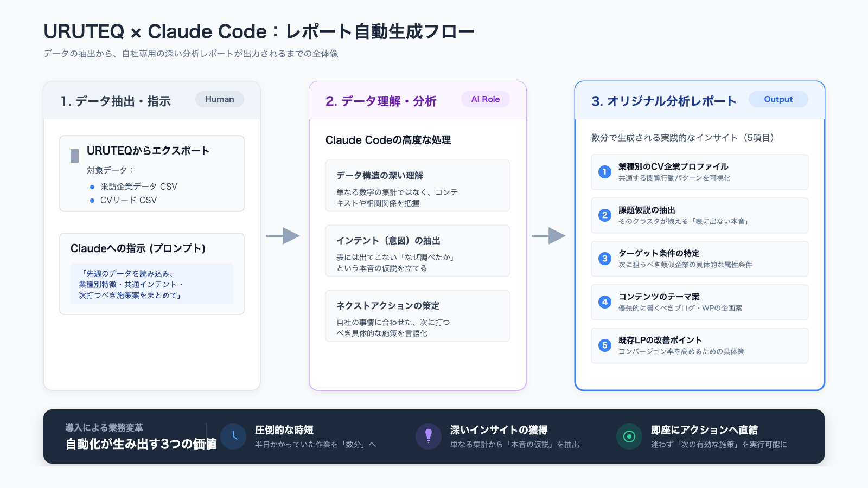This screenshot has height=488, width=868.
Task: Click the blue prompt text box
Action: [152, 284]
